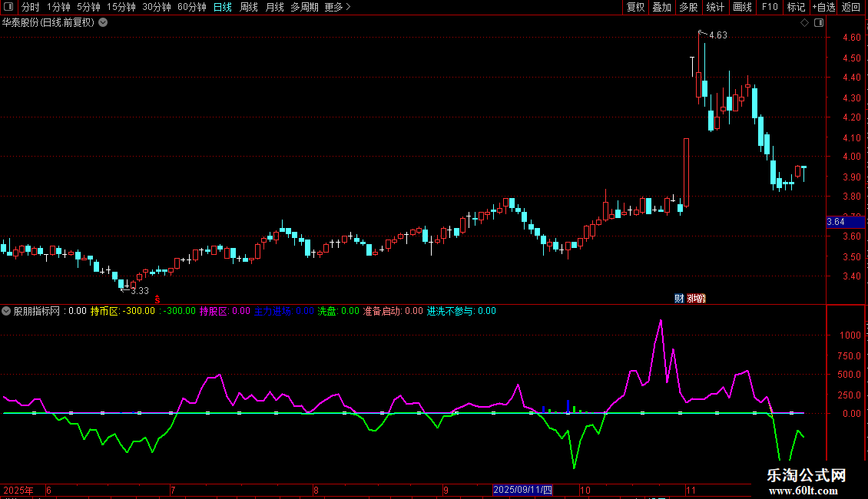Open the 统计 statistics tool
The width and height of the screenshot is (868, 499).
[715, 7]
